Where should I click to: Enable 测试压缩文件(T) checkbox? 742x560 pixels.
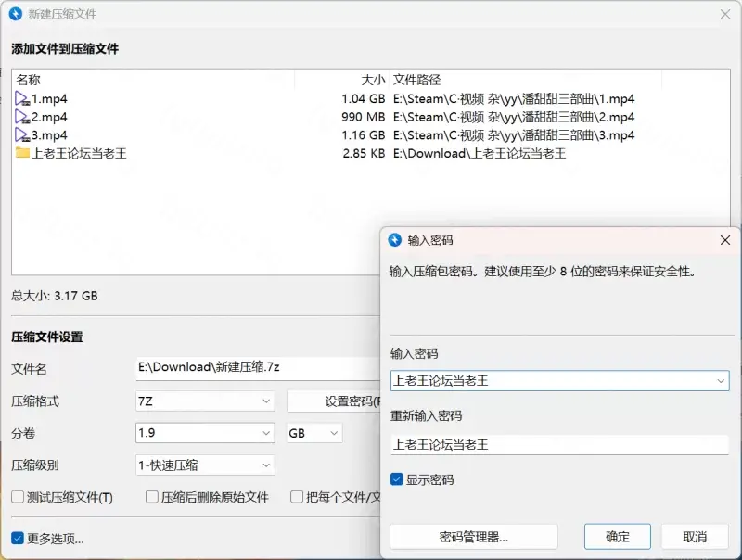tap(18, 497)
